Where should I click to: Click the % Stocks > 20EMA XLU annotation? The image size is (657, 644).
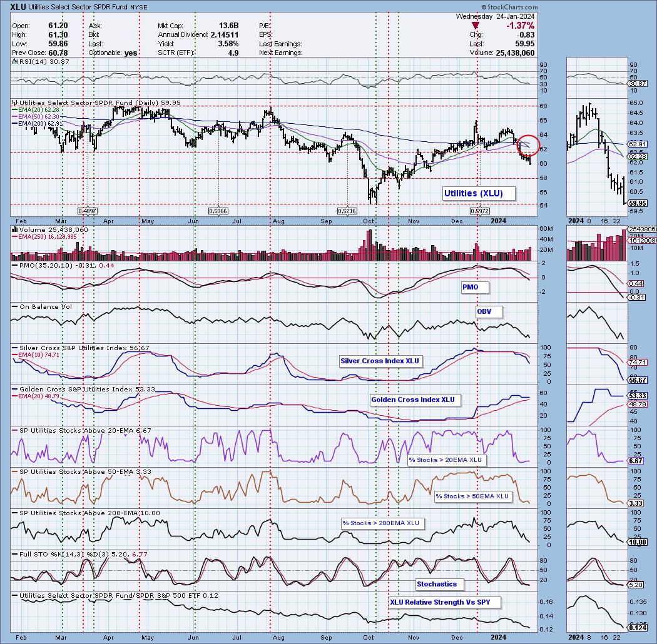pos(447,460)
